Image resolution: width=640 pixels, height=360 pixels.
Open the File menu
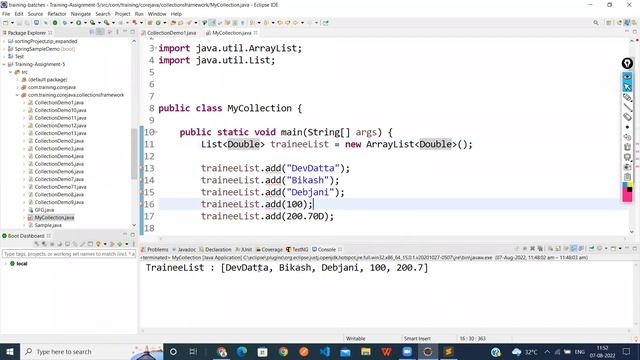[x=6, y=14]
